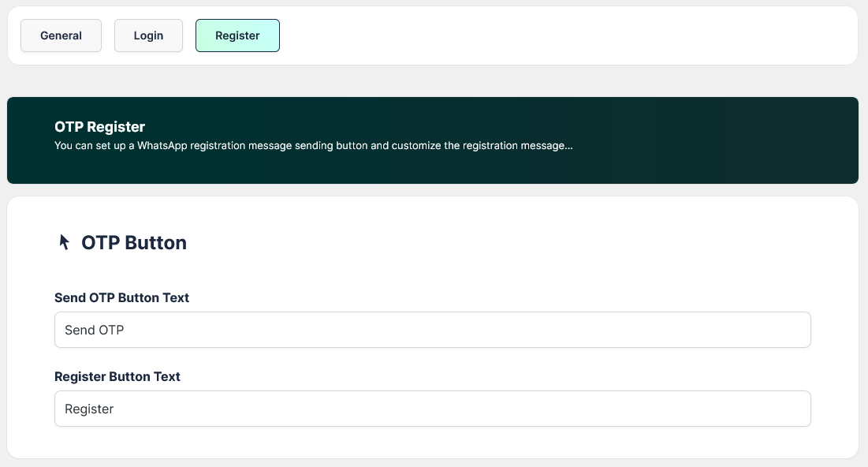
Task: Click the OTP Register banner title
Action: click(x=99, y=126)
